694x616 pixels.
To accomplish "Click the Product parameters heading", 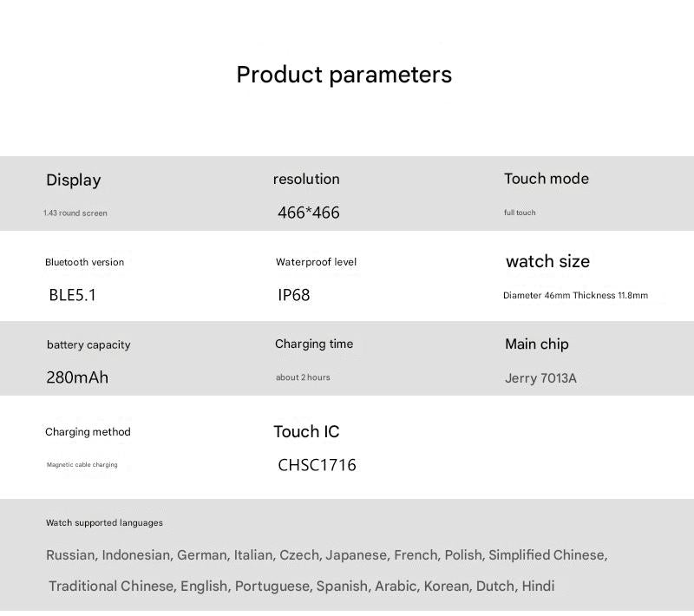I will 344,75.
